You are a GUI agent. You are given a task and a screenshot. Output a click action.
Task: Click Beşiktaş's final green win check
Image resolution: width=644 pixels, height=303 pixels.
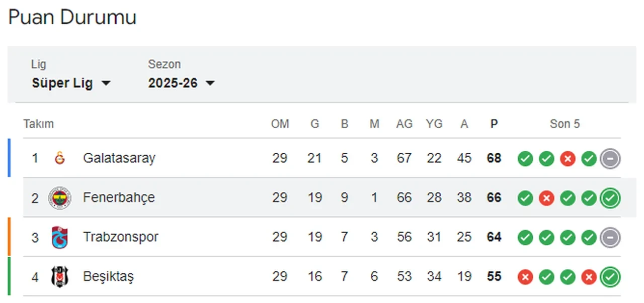[x=610, y=277]
